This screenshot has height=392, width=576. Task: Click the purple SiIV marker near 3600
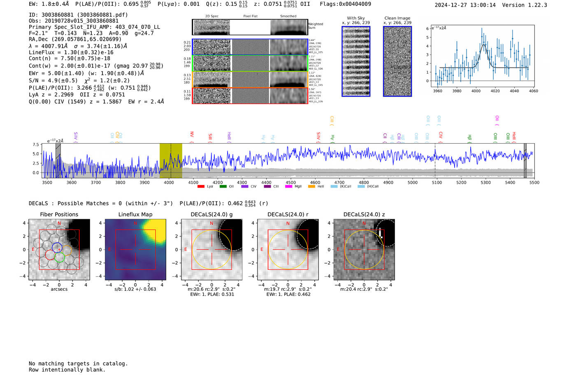[x=76, y=137]
